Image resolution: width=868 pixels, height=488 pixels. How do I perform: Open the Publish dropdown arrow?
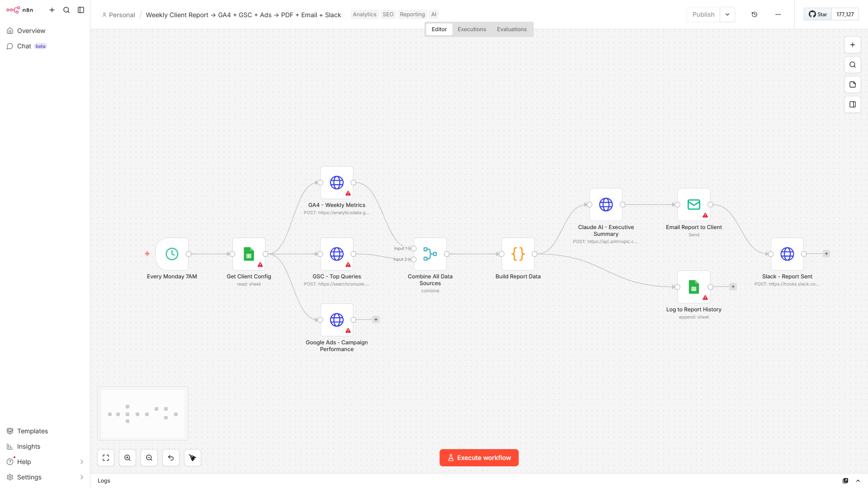tap(727, 14)
